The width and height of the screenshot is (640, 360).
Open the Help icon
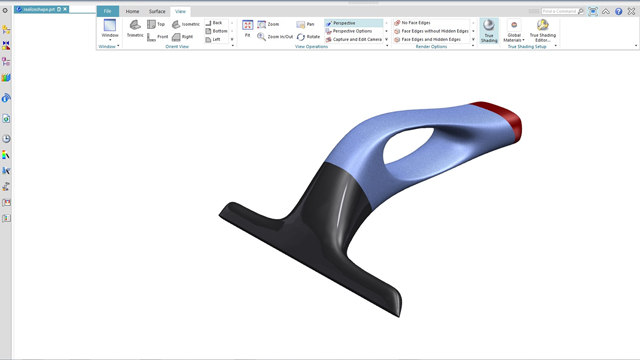pyautogui.click(x=619, y=11)
